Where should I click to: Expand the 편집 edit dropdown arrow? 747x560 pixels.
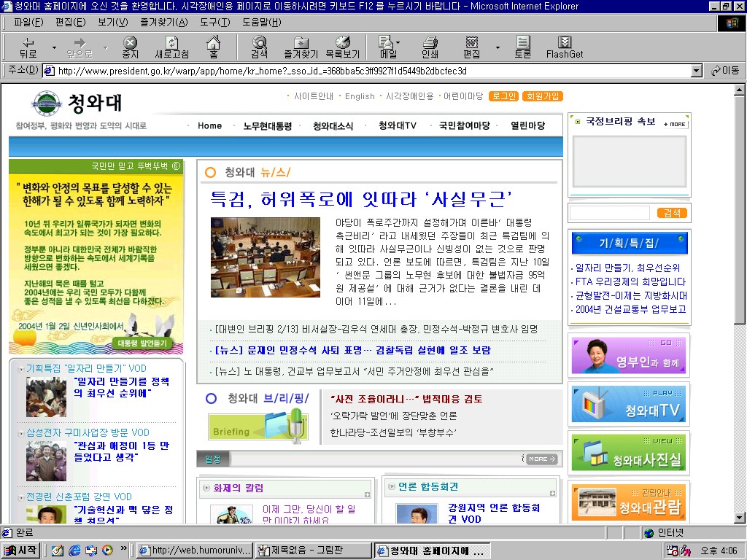pyautogui.click(x=498, y=47)
